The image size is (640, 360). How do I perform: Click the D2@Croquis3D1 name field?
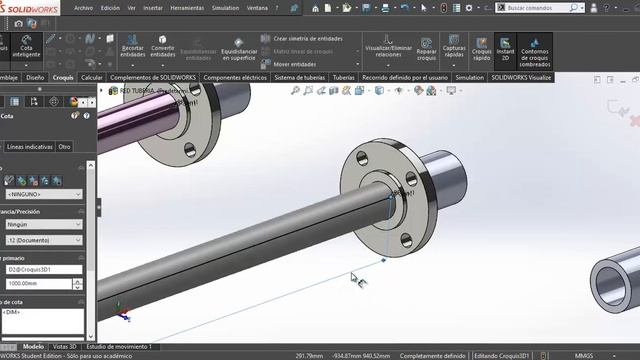[x=44, y=269]
